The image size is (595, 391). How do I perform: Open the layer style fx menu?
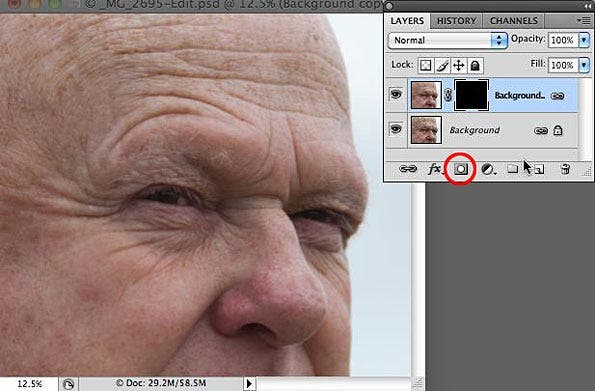(436, 169)
